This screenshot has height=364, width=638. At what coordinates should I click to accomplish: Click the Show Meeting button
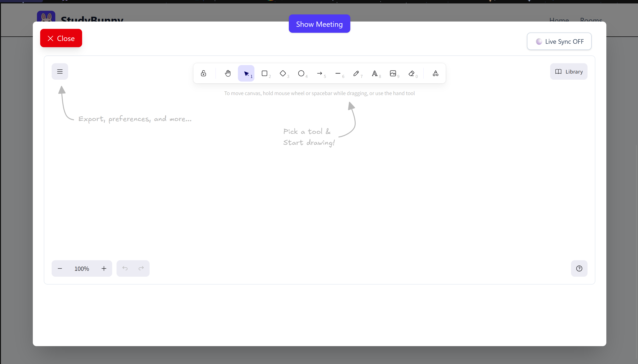[319, 24]
